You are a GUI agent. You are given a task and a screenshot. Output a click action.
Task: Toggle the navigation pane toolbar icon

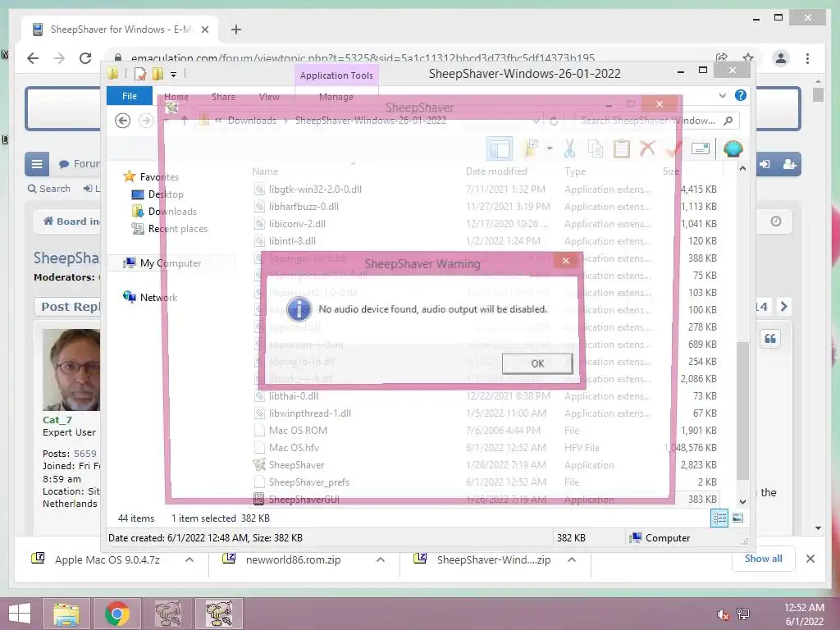(x=500, y=148)
